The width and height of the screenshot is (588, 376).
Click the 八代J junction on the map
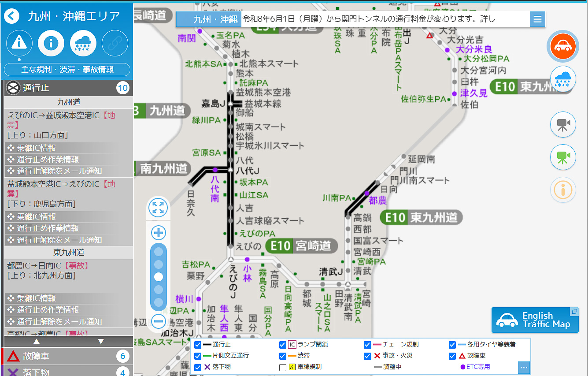pos(247,170)
